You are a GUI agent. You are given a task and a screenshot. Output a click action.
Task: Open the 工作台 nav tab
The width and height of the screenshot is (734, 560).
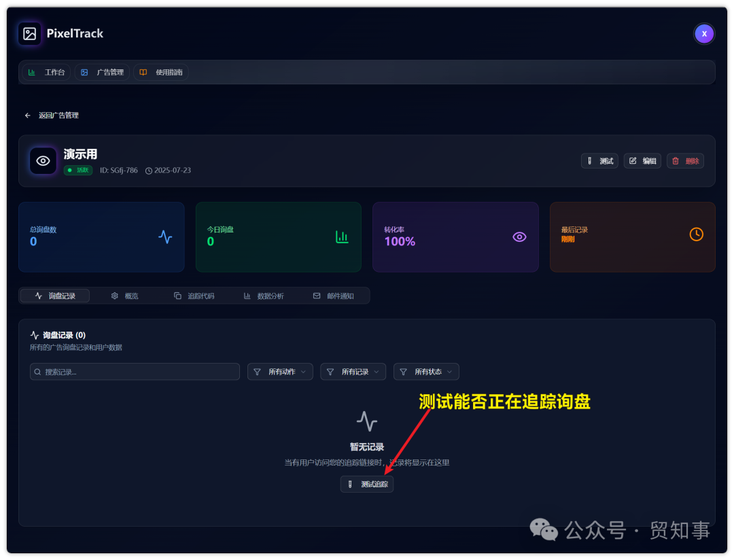[x=47, y=72]
